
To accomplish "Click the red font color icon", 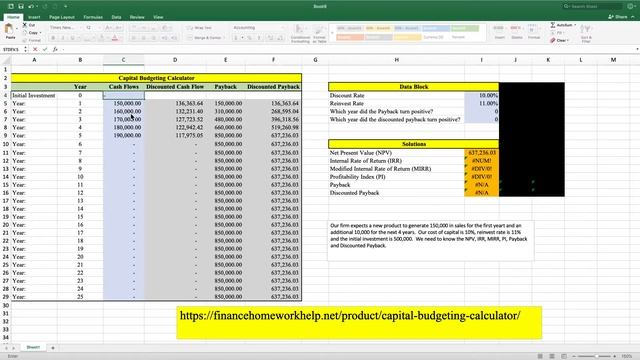I will [115, 38].
